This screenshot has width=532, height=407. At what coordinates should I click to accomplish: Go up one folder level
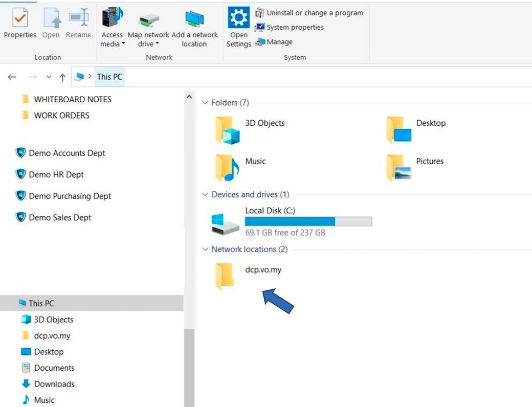[62, 77]
